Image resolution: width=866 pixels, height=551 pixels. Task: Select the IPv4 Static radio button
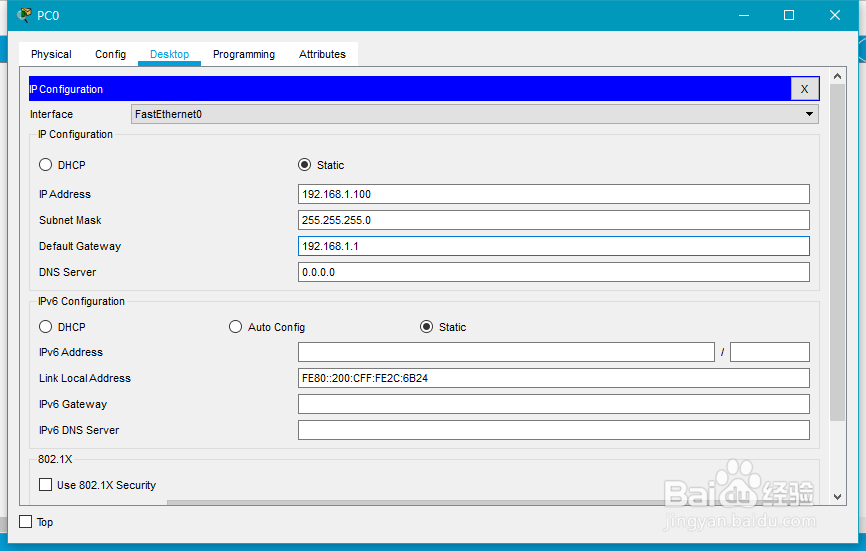click(304, 165)
